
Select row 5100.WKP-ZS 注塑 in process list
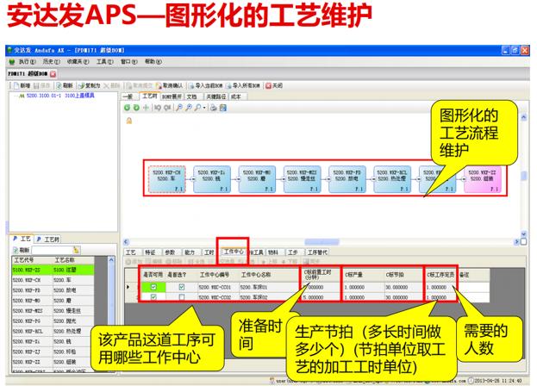(x=53, y=271)
